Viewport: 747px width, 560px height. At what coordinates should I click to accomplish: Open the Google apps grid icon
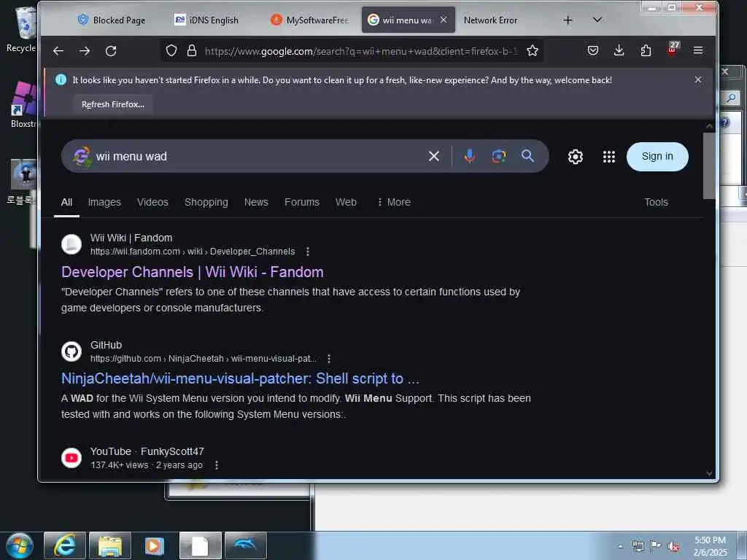[x=609, y=157]
